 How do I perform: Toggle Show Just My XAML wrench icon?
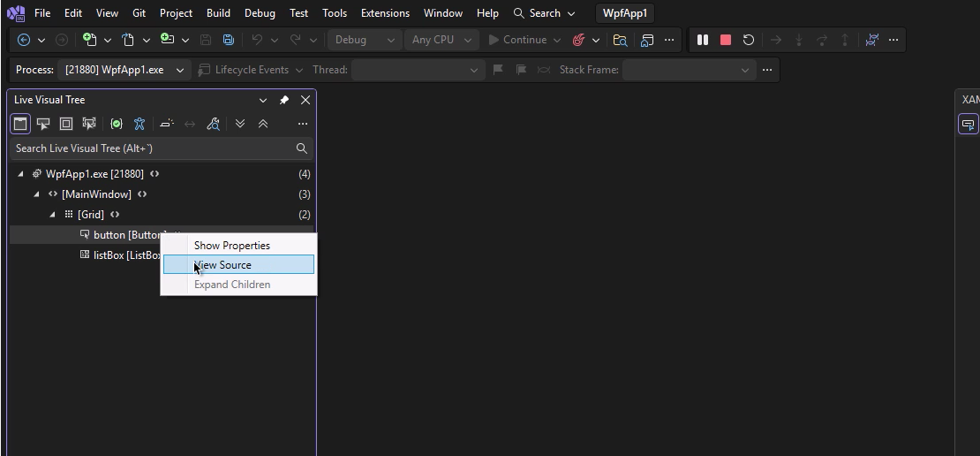213,124
